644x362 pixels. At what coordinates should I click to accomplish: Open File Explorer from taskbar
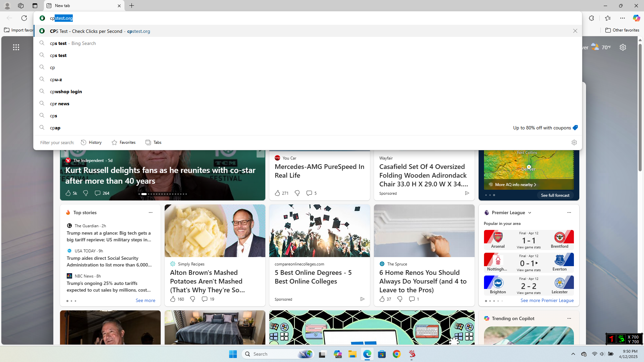[352, 354]
